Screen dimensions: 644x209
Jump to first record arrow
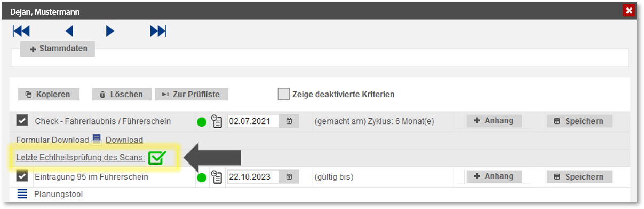coord(21,31)
